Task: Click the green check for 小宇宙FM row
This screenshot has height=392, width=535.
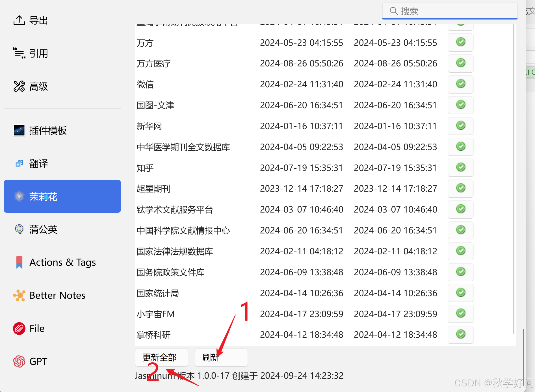Action: 461,313
